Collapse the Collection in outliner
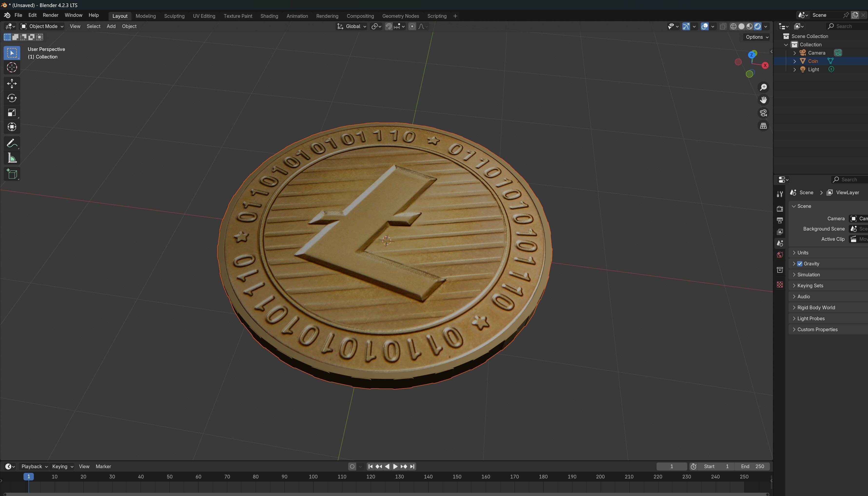 (786, 45)
